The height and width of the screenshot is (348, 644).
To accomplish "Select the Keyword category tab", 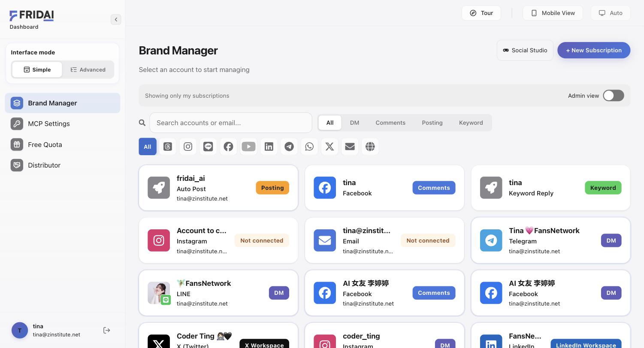I will (471, 123).
